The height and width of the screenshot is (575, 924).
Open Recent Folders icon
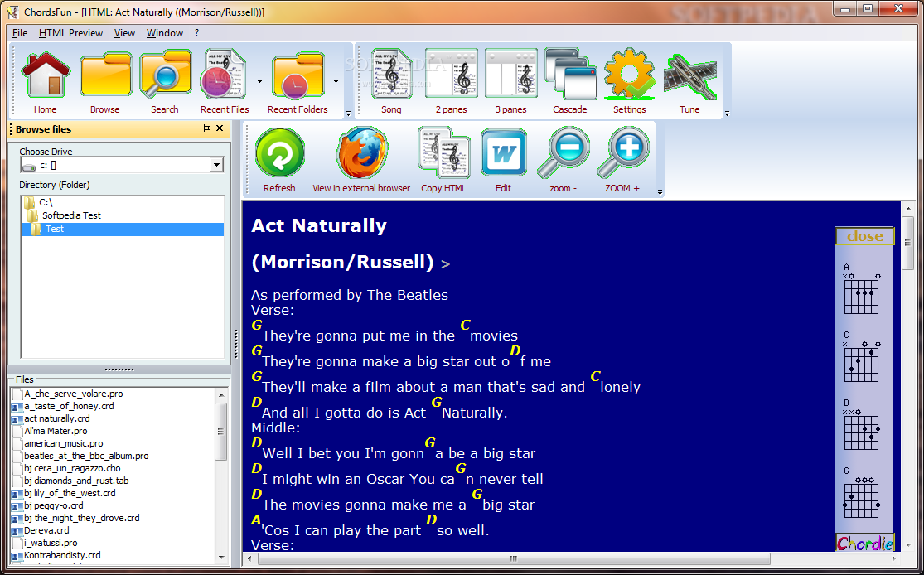298,75
